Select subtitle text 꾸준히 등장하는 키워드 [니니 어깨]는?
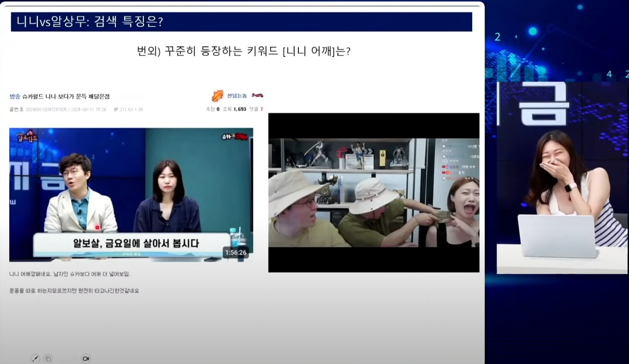 (x=258, y=51)
